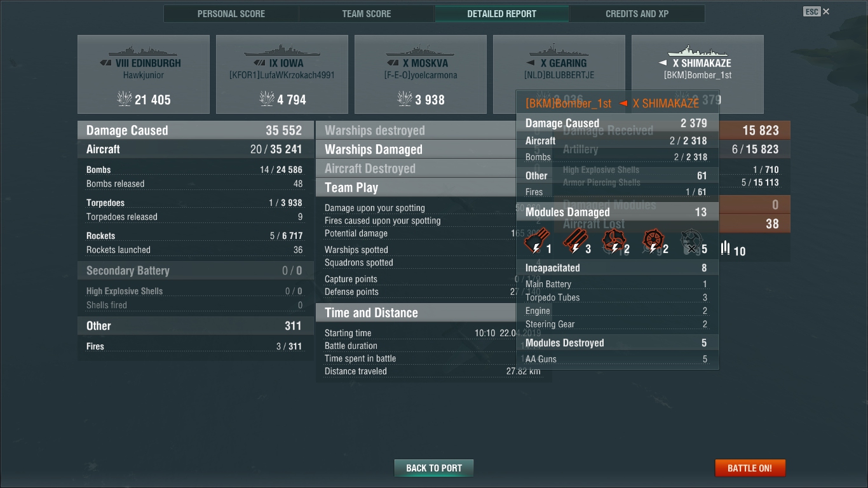
Task: Click the Damage Received 15 823 value
Action: (761, 130)
